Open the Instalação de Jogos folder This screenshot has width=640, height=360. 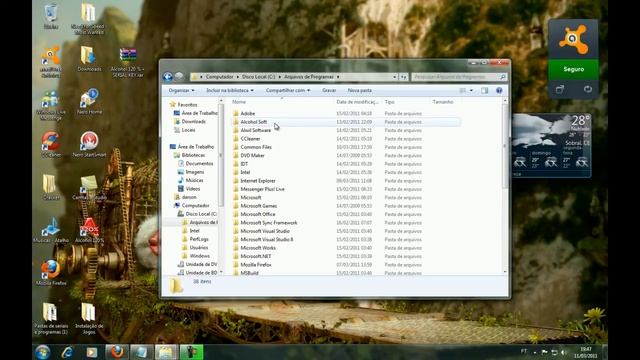coord(89,318)
